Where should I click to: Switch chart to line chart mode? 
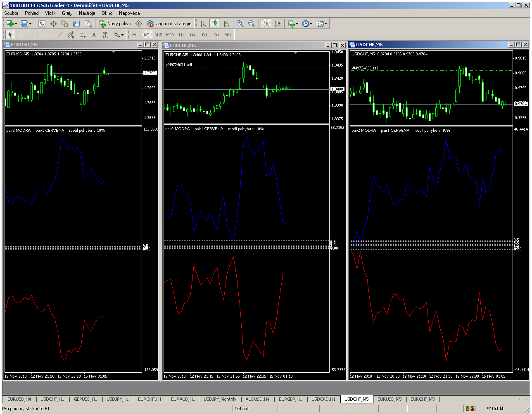[226, 24]
